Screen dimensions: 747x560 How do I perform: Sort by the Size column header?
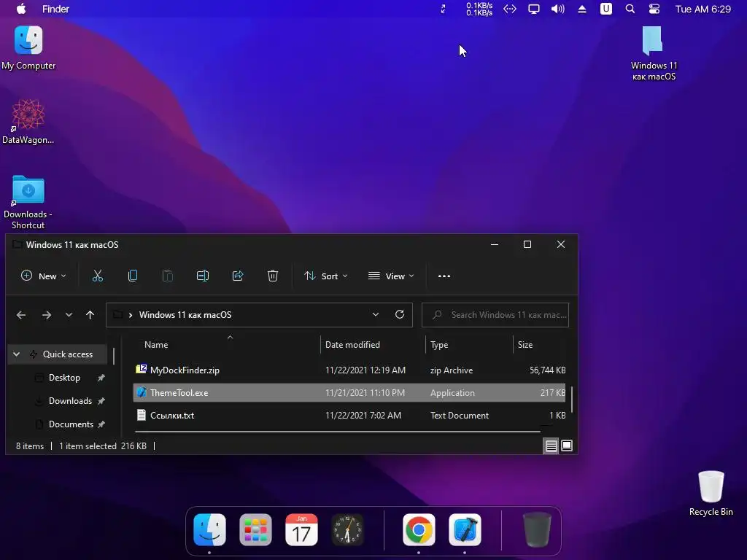coord(541,345)
